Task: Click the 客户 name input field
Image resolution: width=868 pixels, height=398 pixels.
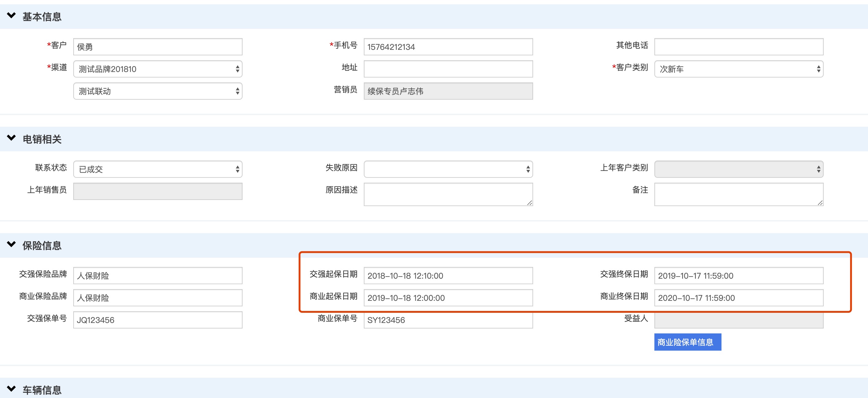Action: pyautogui.click(x=158, y=47)
